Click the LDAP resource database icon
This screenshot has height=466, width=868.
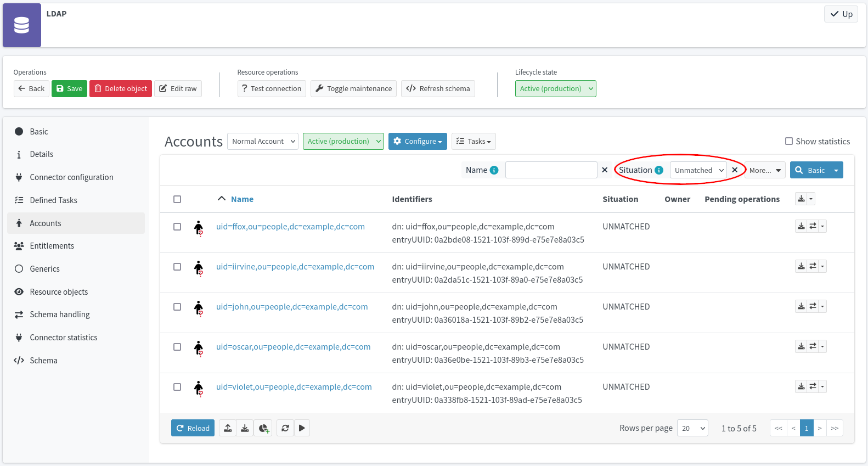(x=22, y=25)
